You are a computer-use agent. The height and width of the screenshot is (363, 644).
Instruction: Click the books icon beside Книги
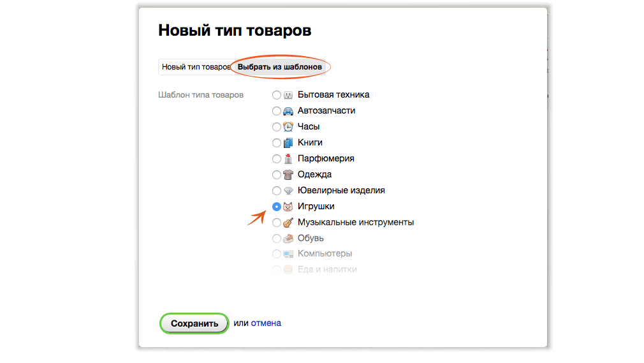[x=288, y=143]
